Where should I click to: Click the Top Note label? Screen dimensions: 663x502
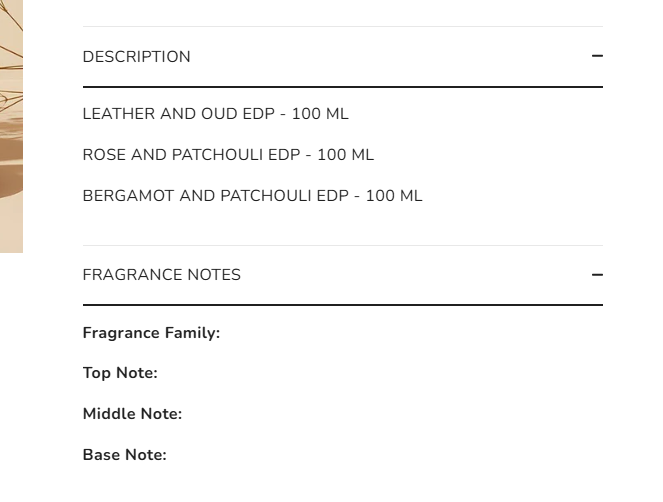(x=120, y=373)
